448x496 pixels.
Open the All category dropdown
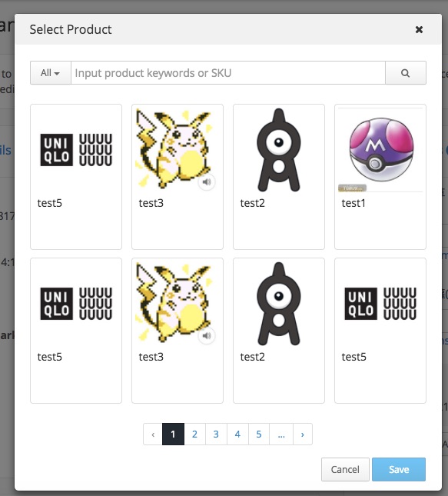(50, 73)
